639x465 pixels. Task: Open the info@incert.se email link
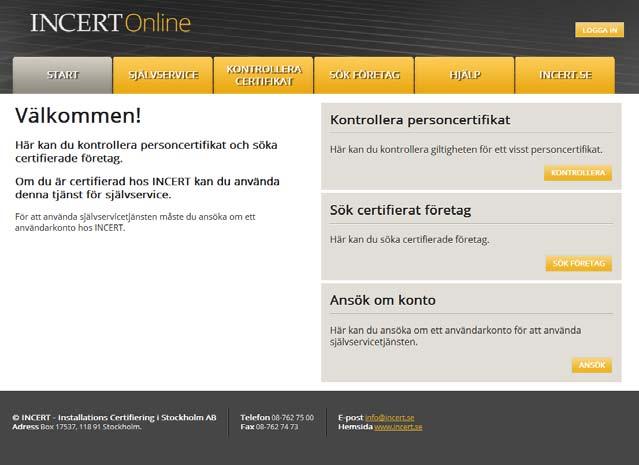click(x=390, y=418)
